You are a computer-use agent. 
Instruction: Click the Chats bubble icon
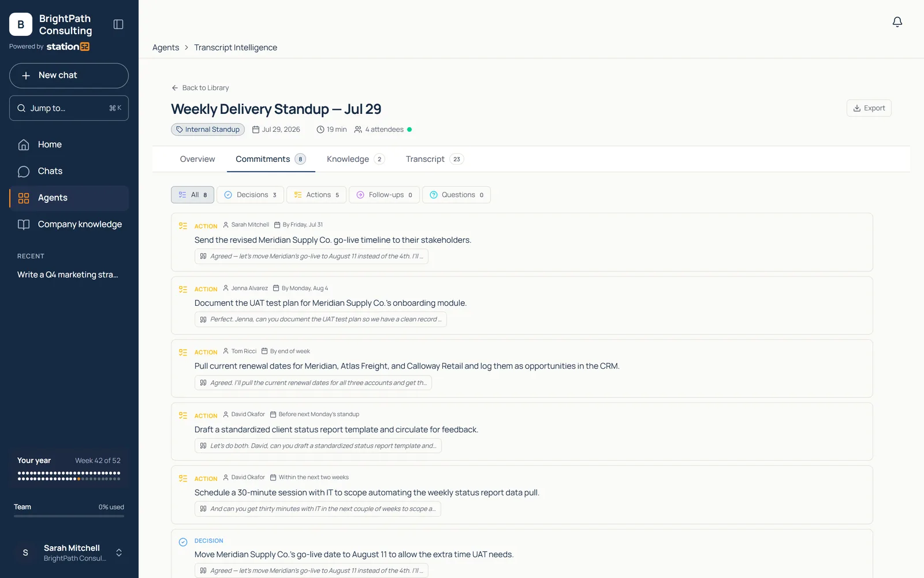[24, 171]
